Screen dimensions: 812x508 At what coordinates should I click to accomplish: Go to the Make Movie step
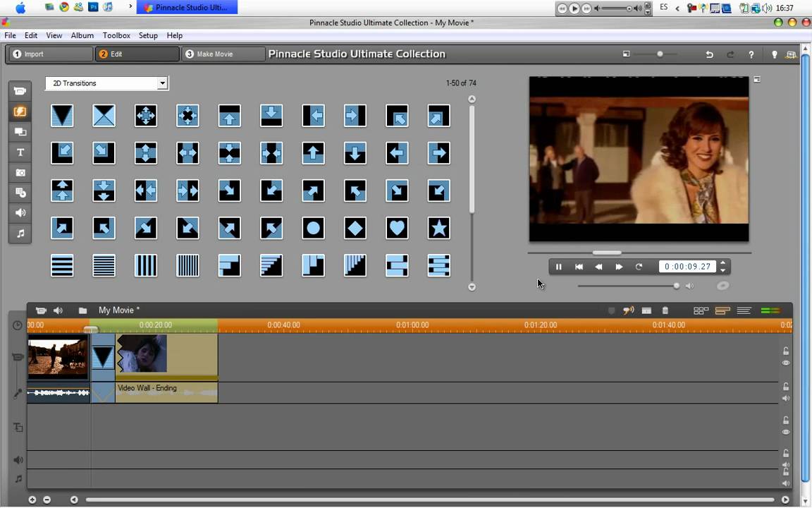(223, 54)
